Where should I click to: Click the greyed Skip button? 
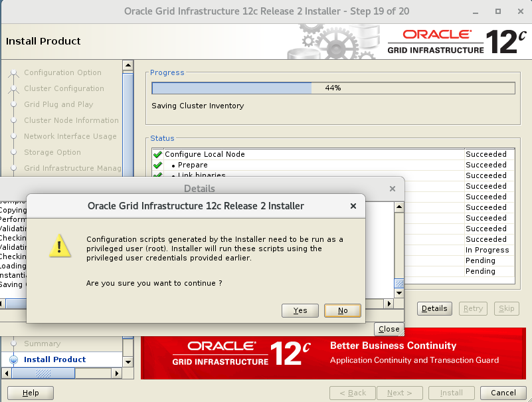pyautogui.click(x=507, y=308)
